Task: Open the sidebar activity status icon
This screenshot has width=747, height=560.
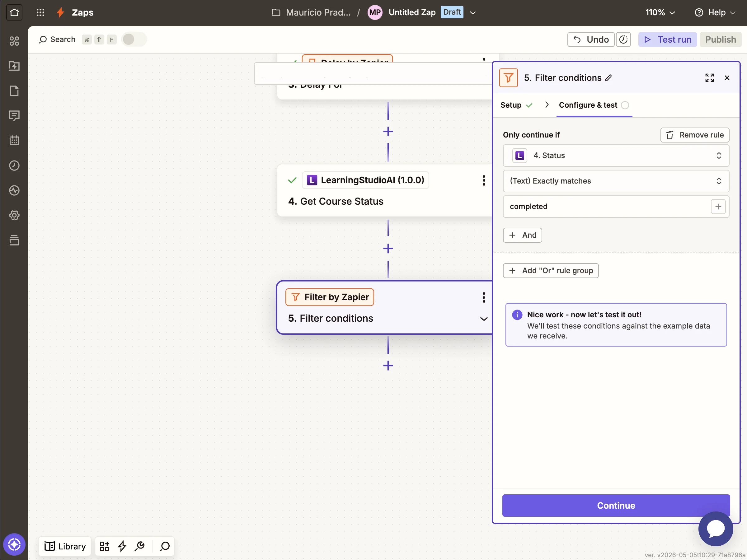Action: pyautogui.click(x=14, y=190)
